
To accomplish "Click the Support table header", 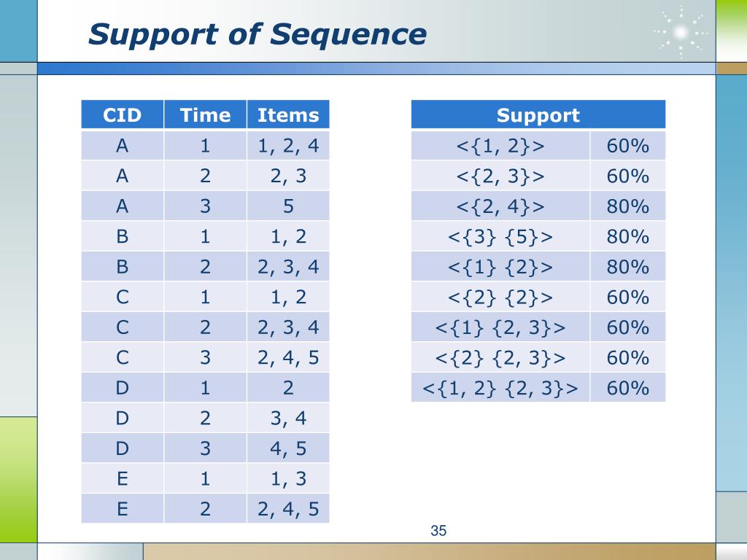I will tap(538, 114).
